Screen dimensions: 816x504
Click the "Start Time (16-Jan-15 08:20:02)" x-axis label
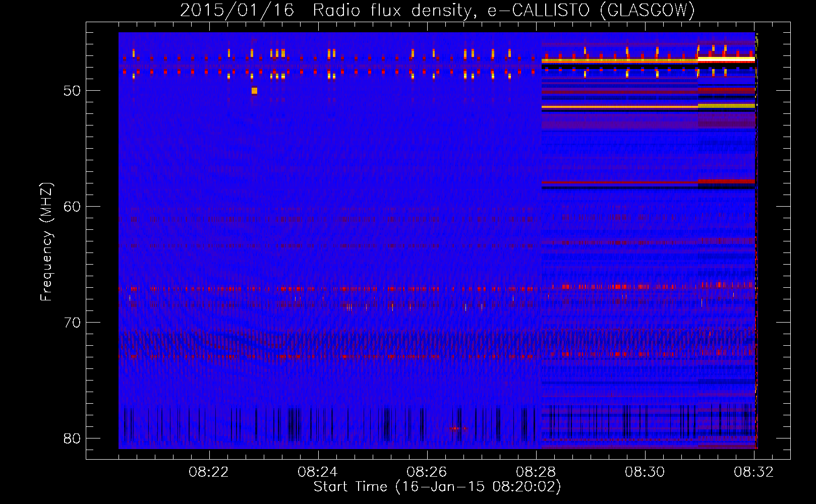pos(437,487)
